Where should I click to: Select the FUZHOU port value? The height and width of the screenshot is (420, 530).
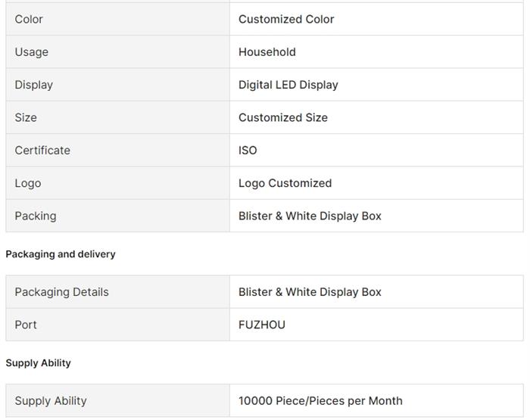click(261, 325)
